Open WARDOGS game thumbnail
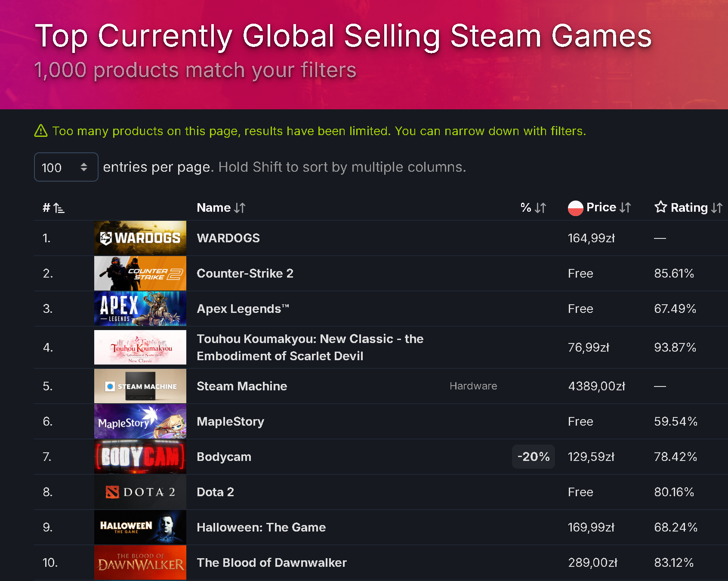Screen dimensions: 728x581 point(140,238)
